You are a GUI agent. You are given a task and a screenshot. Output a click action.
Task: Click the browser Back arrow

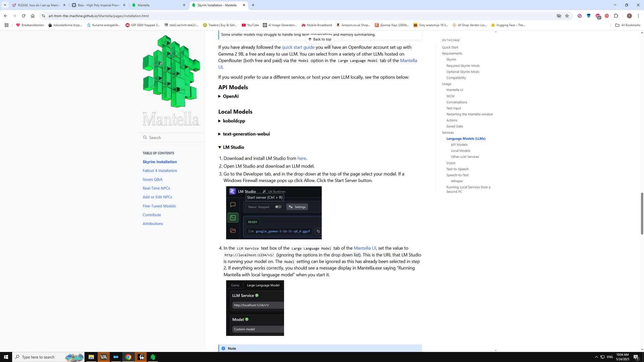(5, 16)
